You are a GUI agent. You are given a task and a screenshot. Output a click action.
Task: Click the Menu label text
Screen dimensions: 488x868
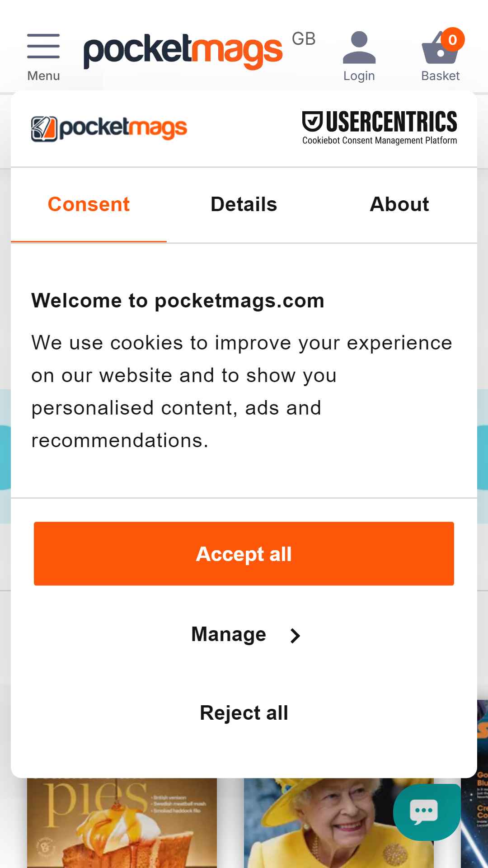click(x=43, y=76)
